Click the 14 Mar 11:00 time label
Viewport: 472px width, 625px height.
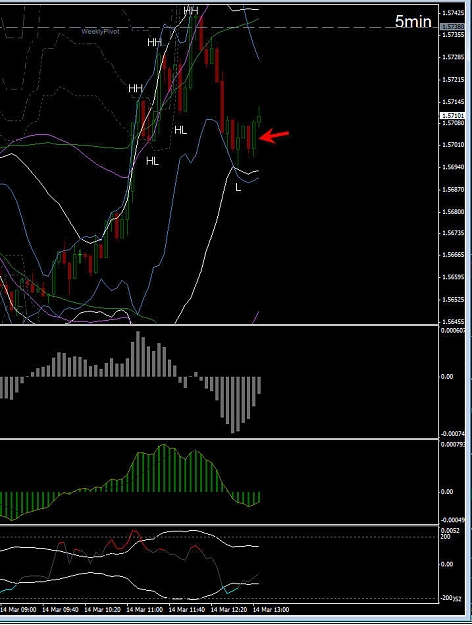144,610
